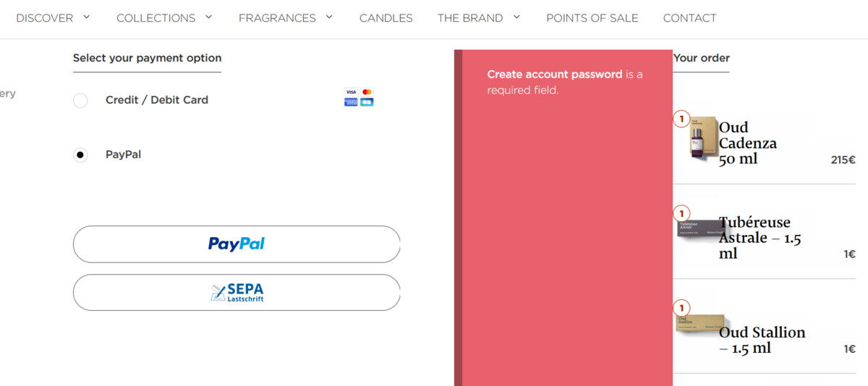Click the Visa card icon
The width and height of the screenshot is (868, 386).
(351, 93)
